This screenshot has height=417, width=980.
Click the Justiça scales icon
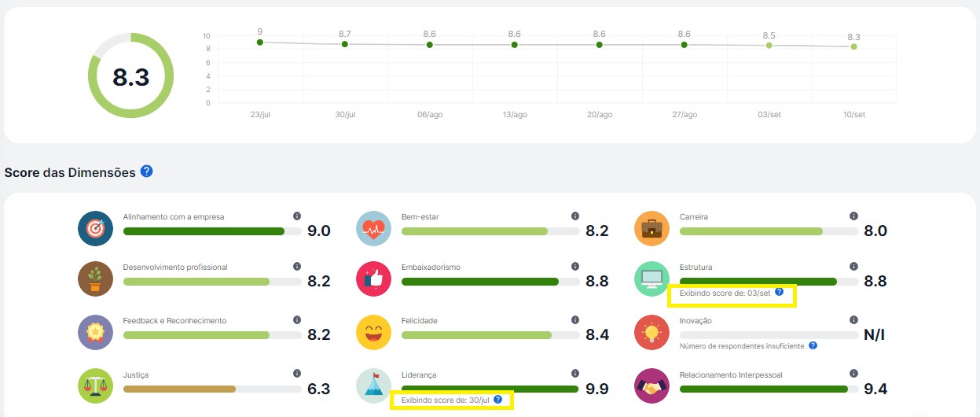[96, 386]
